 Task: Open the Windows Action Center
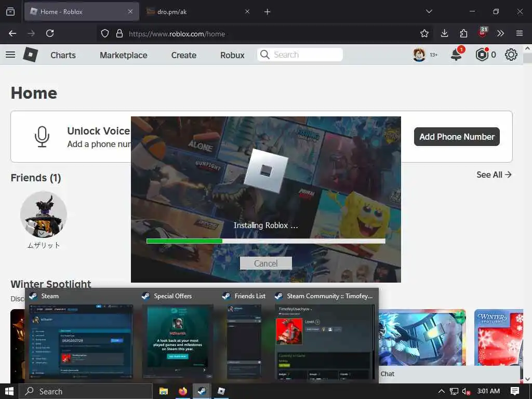(515, 391)
